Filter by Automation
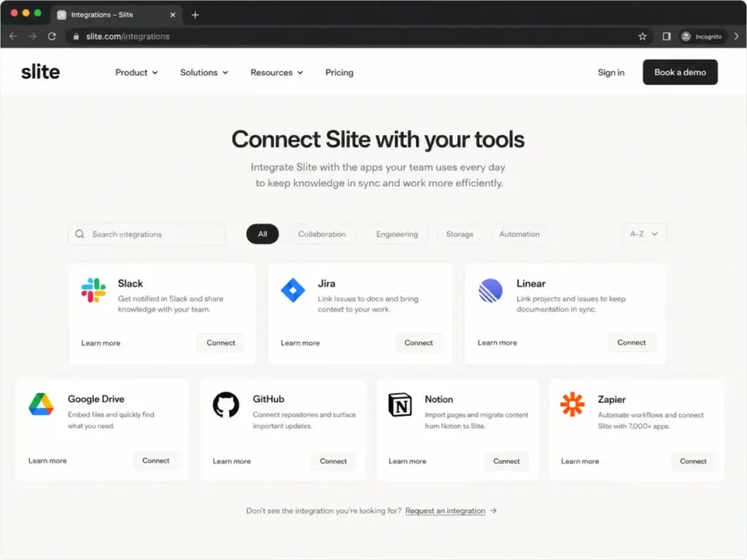Screen dimensions: 747x560 pos(519,234)
